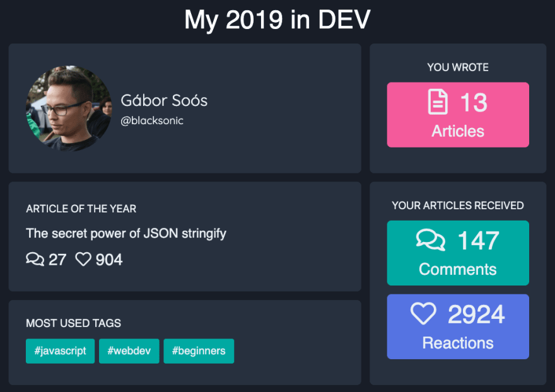Click the MOST USED TAGS heading
555x392 pixels.
pos(73,323)
